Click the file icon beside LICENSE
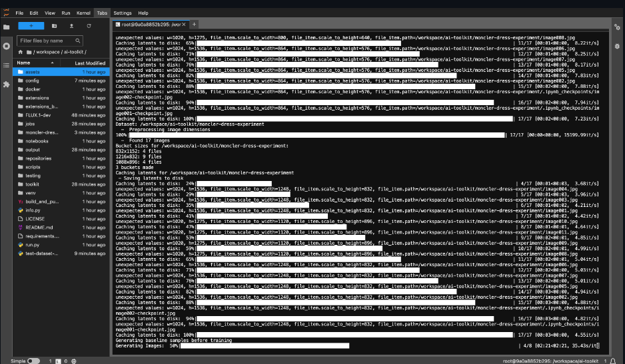625x364 pixels. (21, 219)
